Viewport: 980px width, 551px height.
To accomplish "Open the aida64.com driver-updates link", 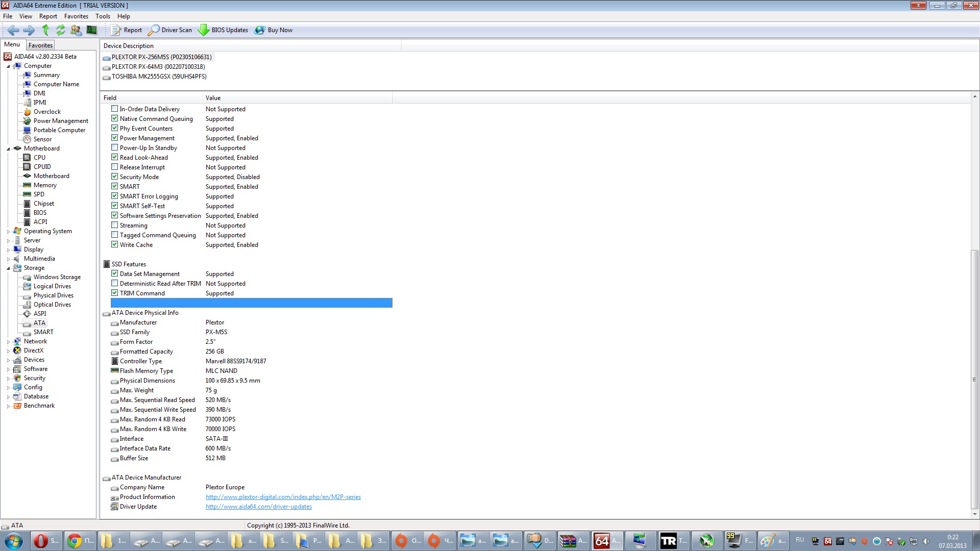I will 258,507.
